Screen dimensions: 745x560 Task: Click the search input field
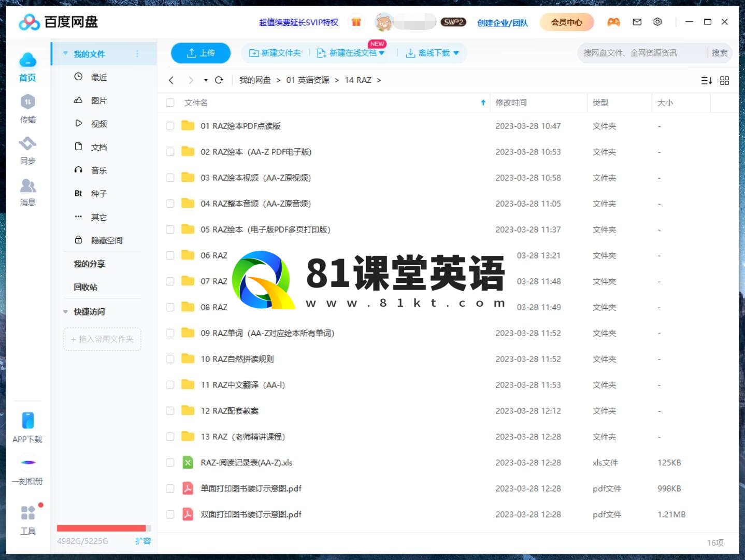[641, 53]
